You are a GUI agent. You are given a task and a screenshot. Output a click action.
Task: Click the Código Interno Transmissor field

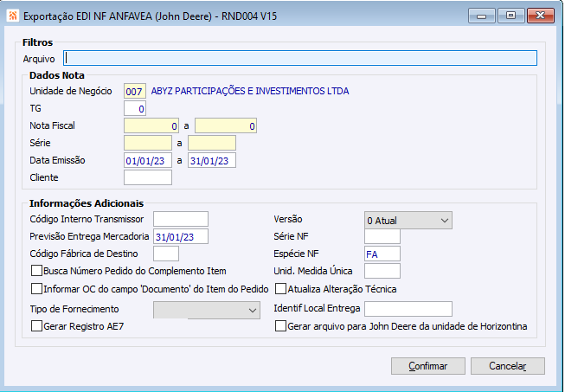coord(181,219)
